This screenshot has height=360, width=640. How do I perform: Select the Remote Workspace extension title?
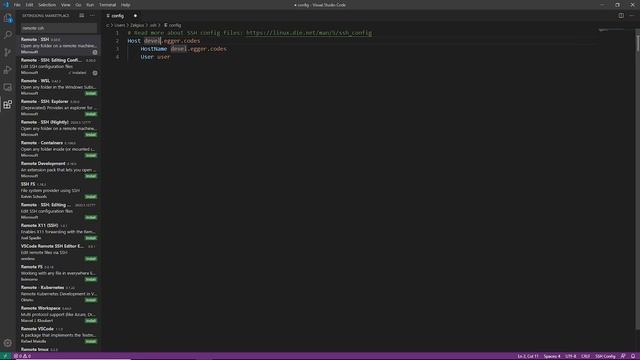pos(40,308)
